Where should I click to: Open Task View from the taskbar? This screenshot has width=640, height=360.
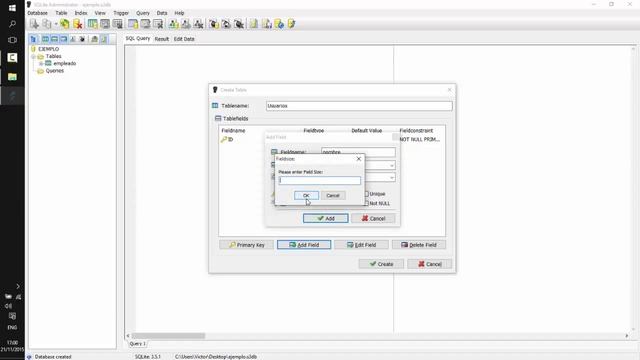pos(12,40)
